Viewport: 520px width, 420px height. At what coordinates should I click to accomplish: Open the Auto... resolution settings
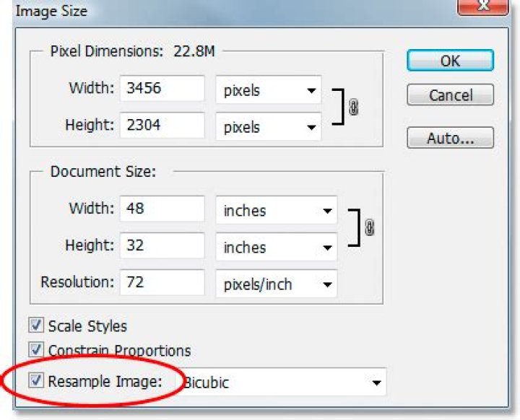tap(450, 137)
